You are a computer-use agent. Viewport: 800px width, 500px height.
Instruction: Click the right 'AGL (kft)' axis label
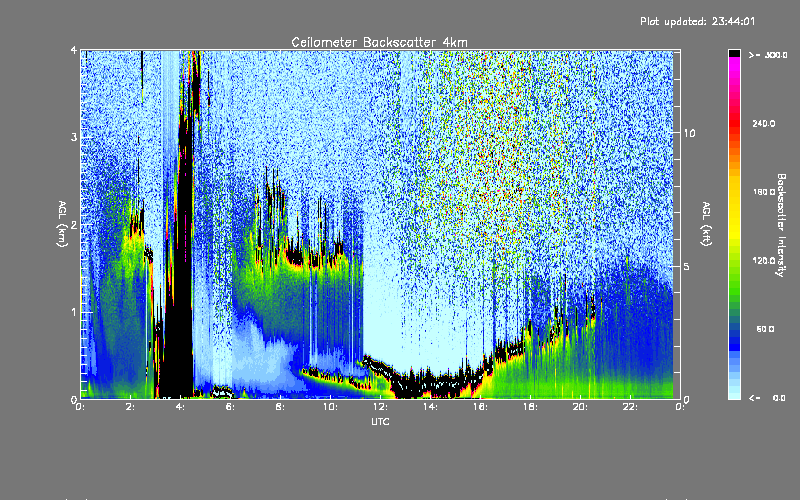[x=706, y=224]
